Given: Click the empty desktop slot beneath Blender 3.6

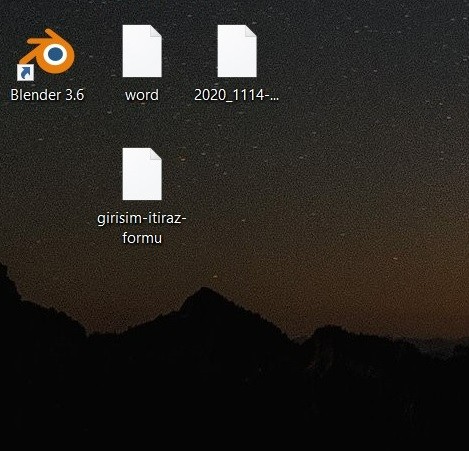Looking at the screenshot, I should (x=47, y=187).
